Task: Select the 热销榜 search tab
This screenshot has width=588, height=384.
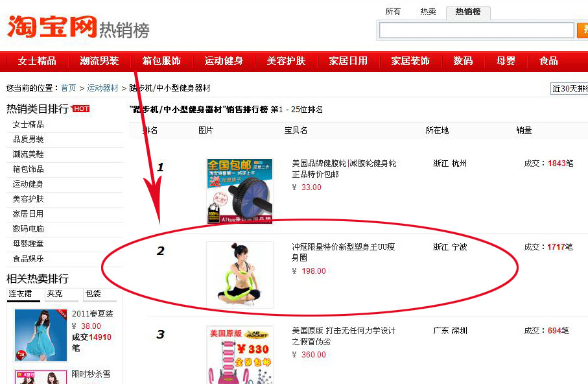Action: [468, 12]
